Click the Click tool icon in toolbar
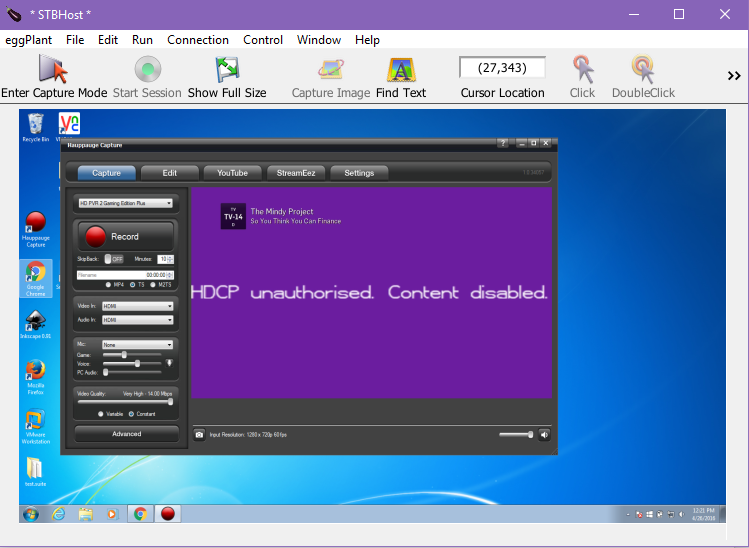 point(582,69)
